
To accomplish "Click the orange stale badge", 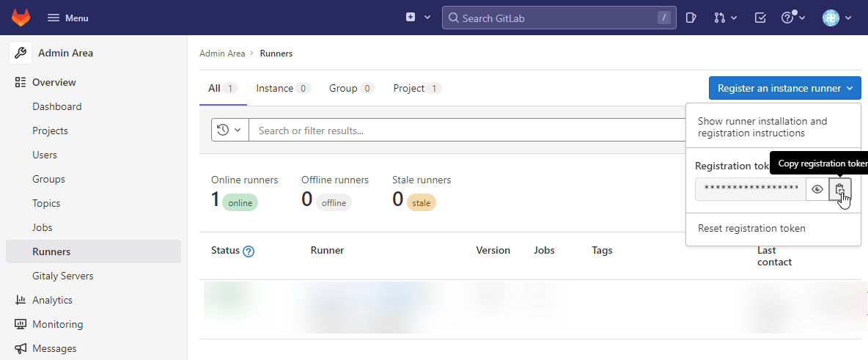I will 422,202.
